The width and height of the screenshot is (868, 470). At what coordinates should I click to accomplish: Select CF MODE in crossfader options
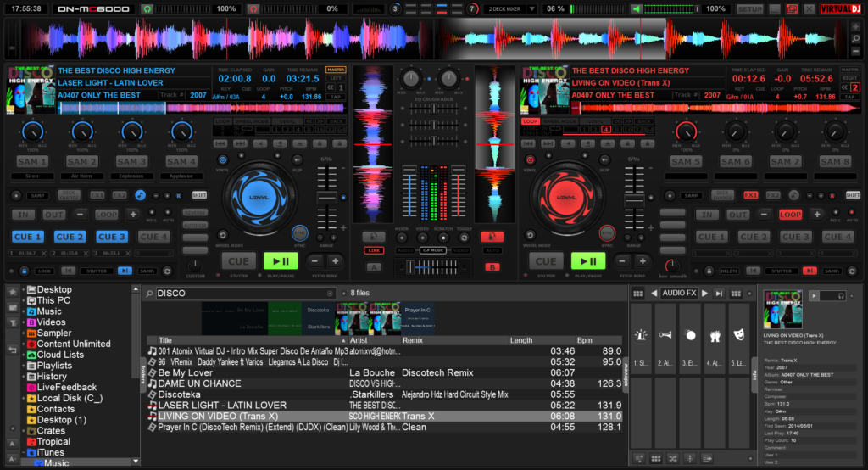433,250
